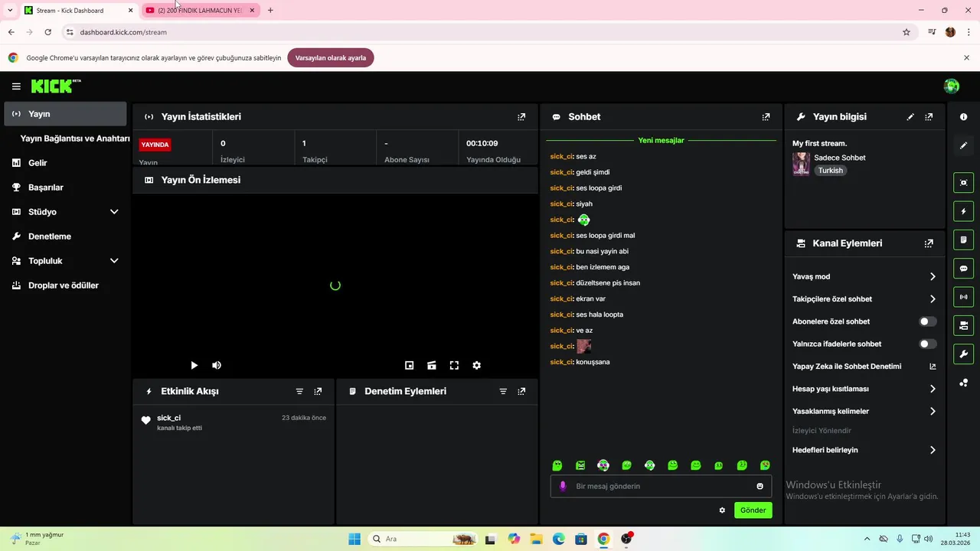Filter the Etkinlik Akışı feed

click(x=299, y=391)
